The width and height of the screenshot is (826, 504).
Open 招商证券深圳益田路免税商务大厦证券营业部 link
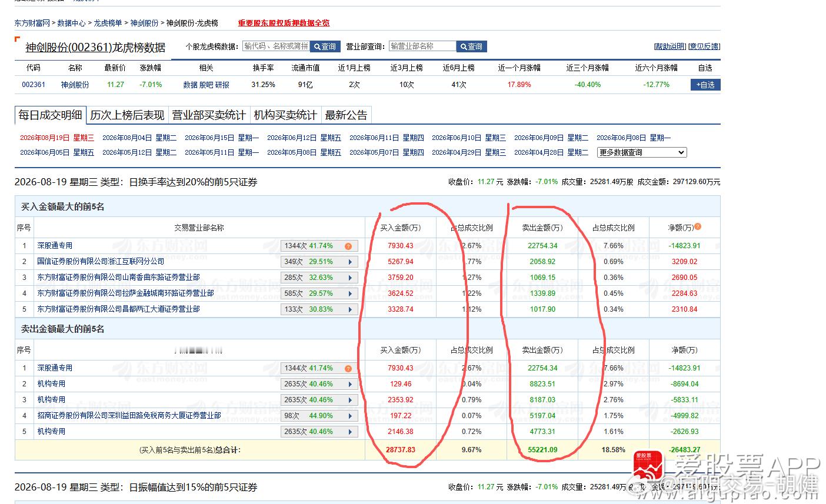pos(129,415)
